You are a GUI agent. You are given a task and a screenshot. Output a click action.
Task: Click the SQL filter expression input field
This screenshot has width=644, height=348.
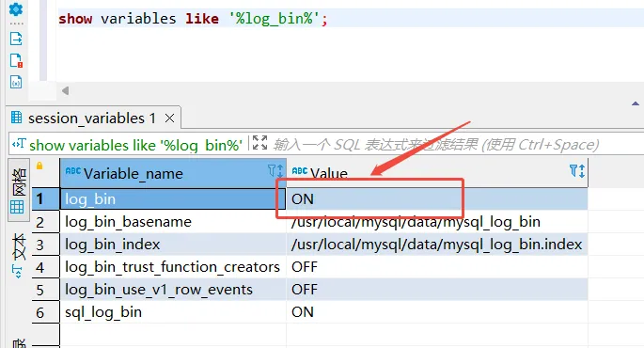click(x=456, y=144)
